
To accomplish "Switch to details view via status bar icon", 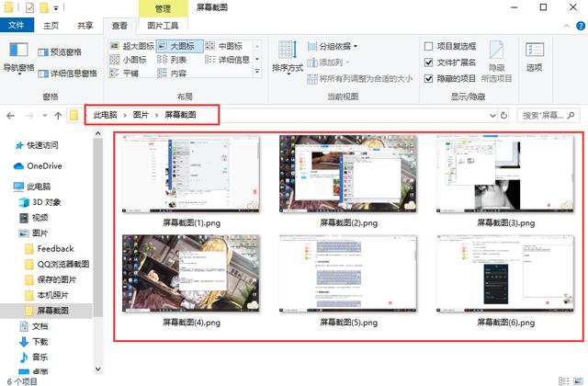I will (x=563, y=380).
